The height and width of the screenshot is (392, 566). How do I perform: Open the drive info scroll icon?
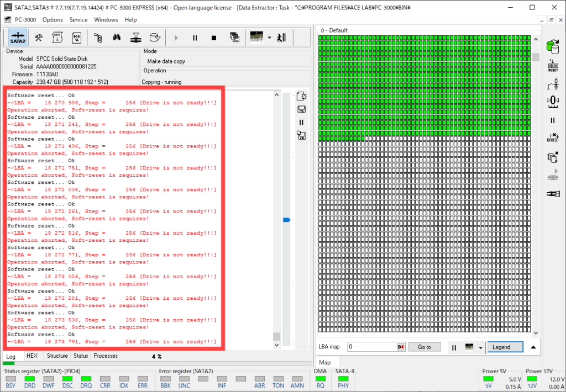point(57,38)
